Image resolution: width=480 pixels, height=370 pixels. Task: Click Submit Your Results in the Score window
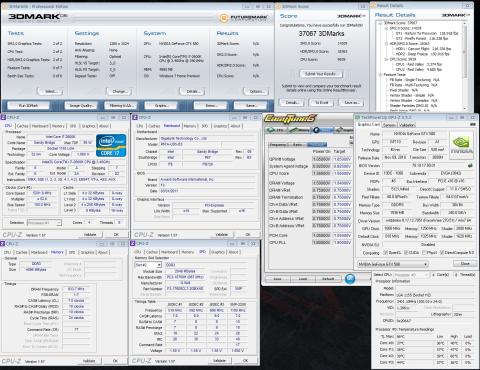click(321, 74)
